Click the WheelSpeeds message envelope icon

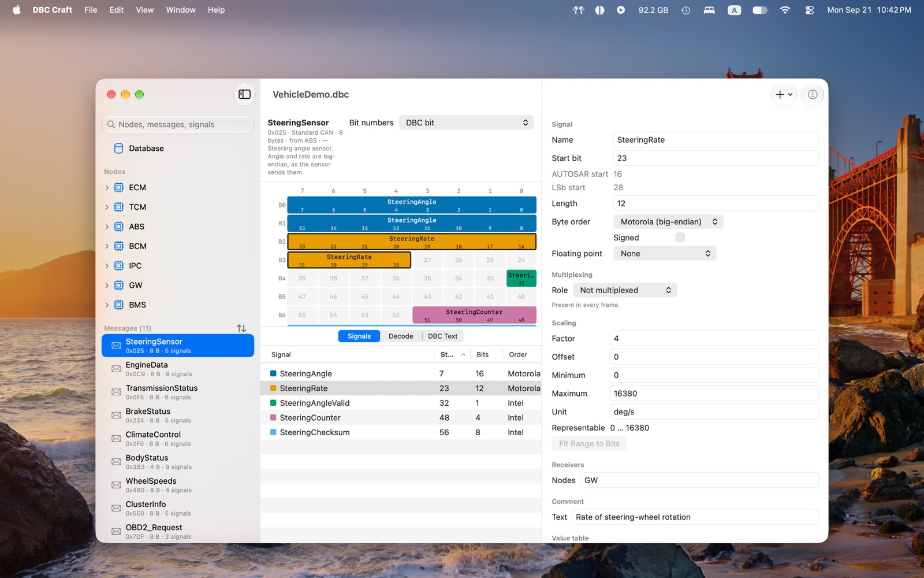tap(116, 485)
